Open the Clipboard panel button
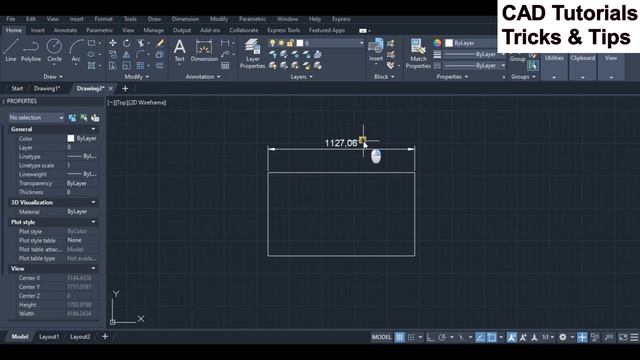Image resolution: width=640 pixels, height=360 pixels. click(582, 66)
